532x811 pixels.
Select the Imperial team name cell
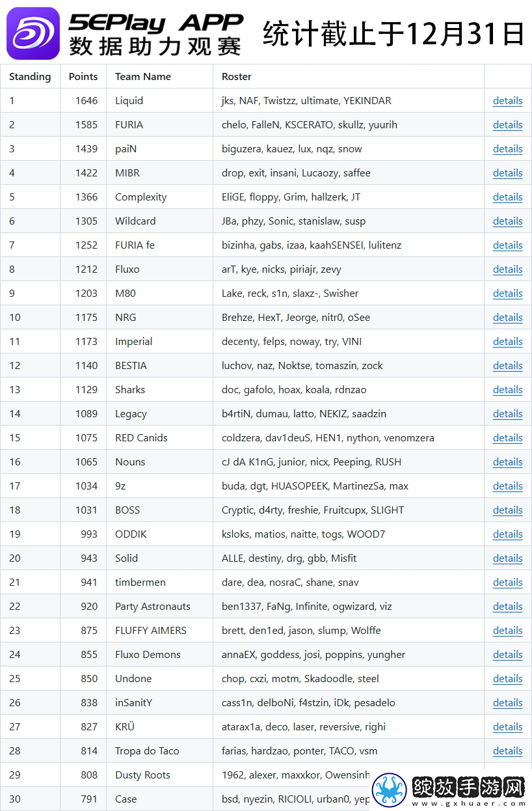click(x=159, y=342)
